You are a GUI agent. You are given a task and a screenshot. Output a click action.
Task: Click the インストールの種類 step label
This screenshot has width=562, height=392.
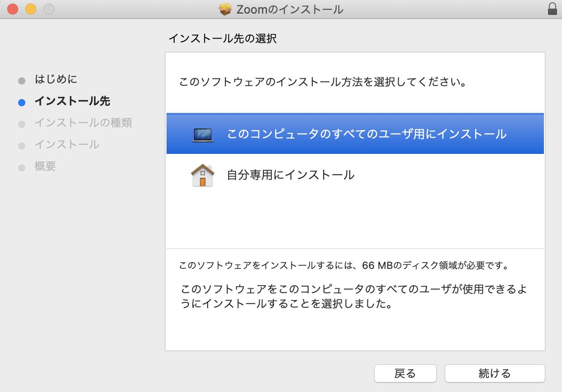click(83, 123)
